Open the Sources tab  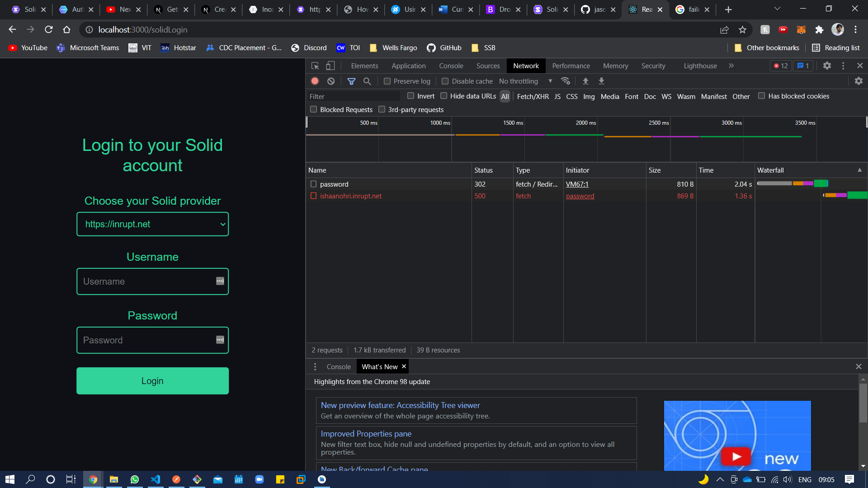coord(488,66)
